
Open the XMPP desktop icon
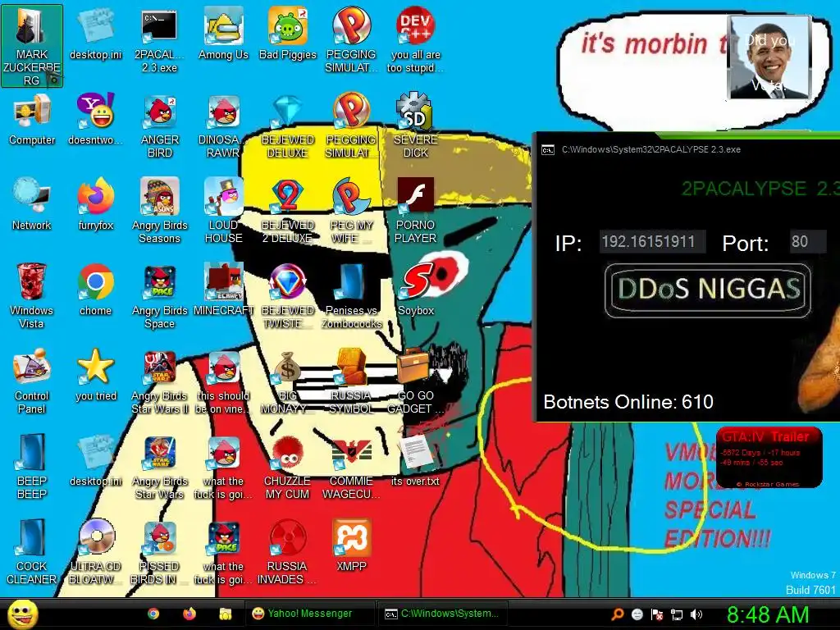351,546
